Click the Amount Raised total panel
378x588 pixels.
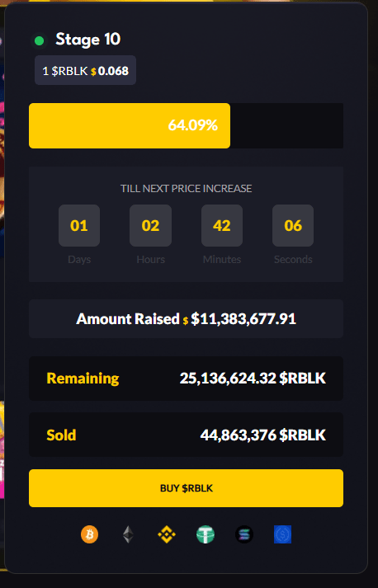coord(187,319)
